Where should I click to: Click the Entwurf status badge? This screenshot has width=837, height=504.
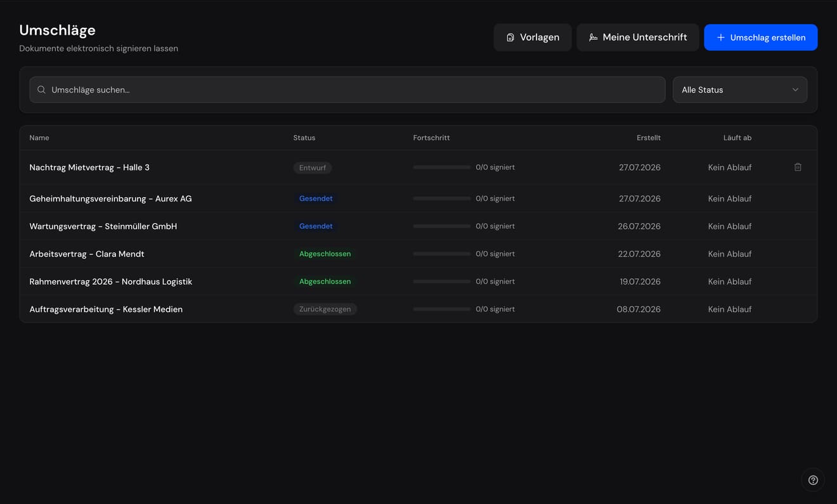coord(313,168)
